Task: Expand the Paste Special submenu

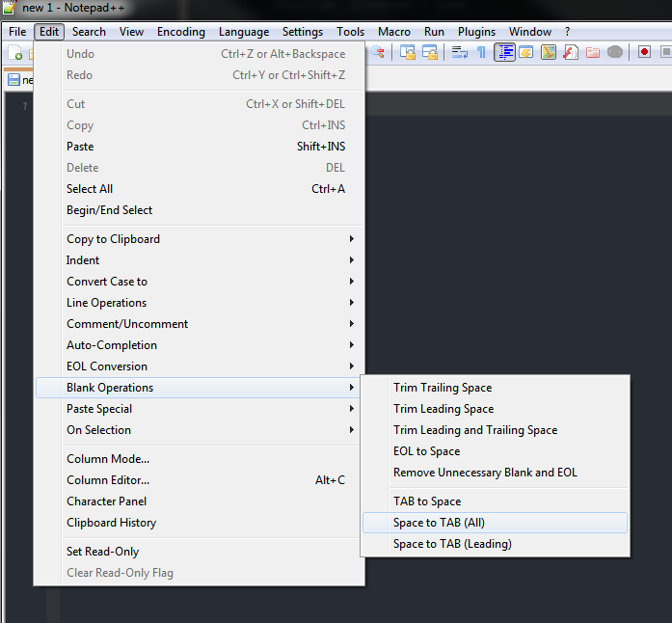Action: tap(200, 409)
